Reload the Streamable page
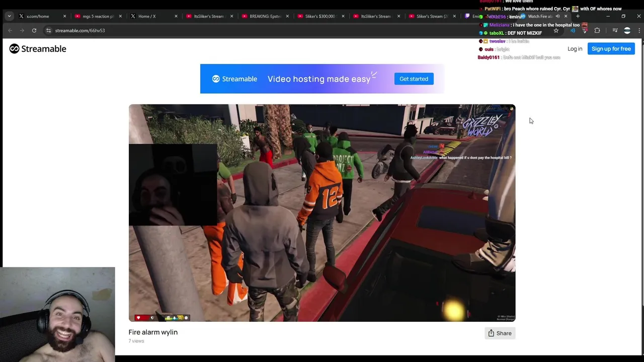The width and height of the screenshot is (644, 362). coord(34,30)
